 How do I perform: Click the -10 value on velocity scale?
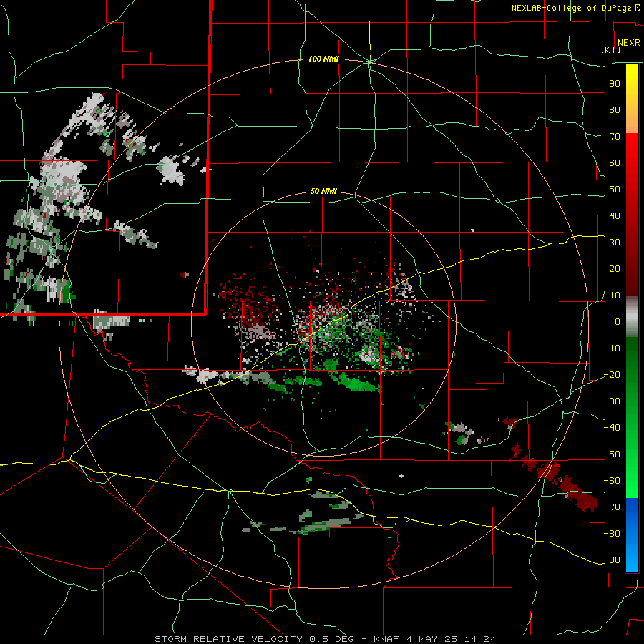(612, 348)
